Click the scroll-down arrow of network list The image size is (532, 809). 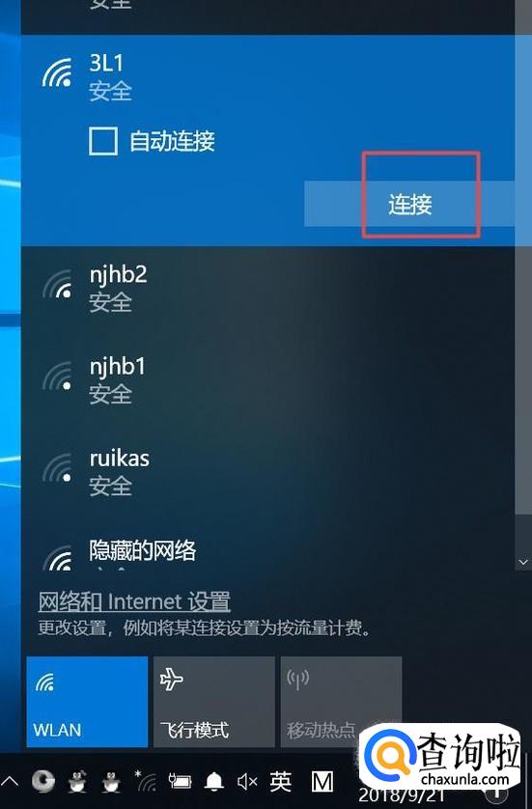coord(523,562)
